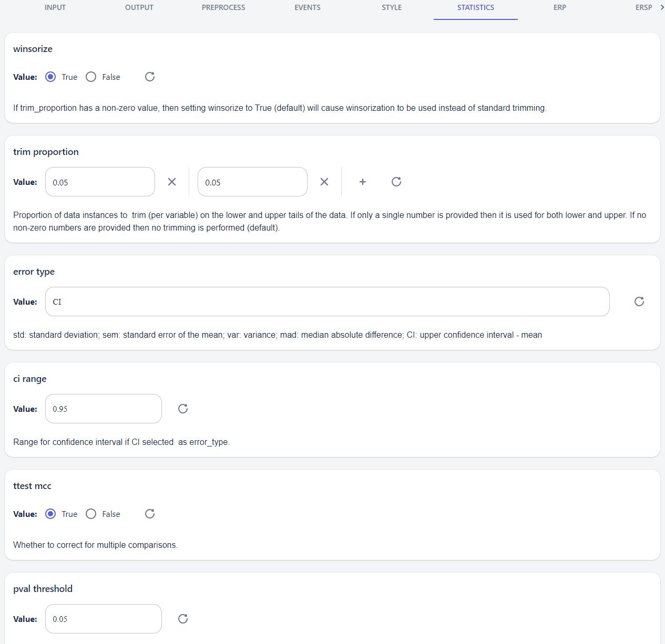Open the EVENTS tab
Screen dimensions: 665x644
click(x=308, y=7)
